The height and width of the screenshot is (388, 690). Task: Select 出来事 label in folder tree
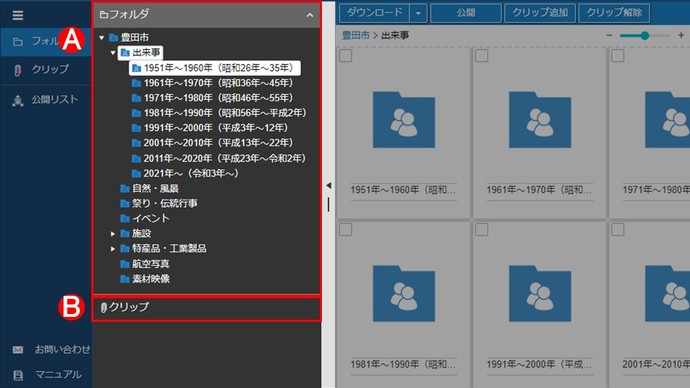tap(146, 53)
